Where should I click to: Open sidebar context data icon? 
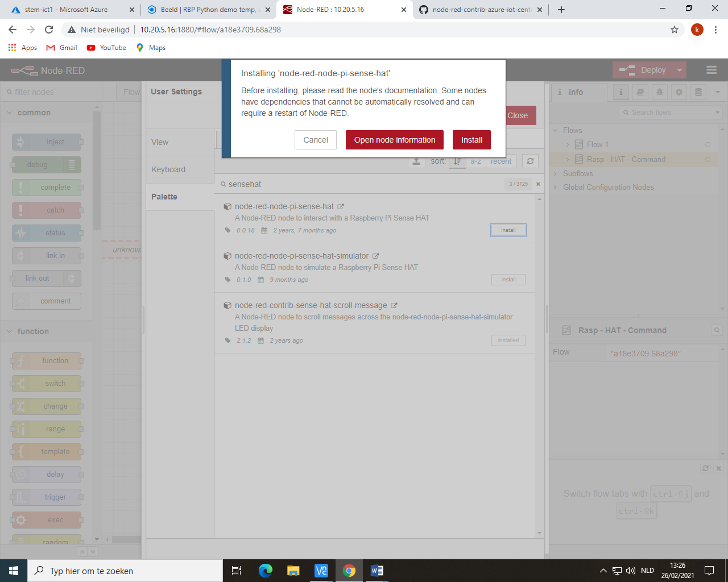click(698, 92)
